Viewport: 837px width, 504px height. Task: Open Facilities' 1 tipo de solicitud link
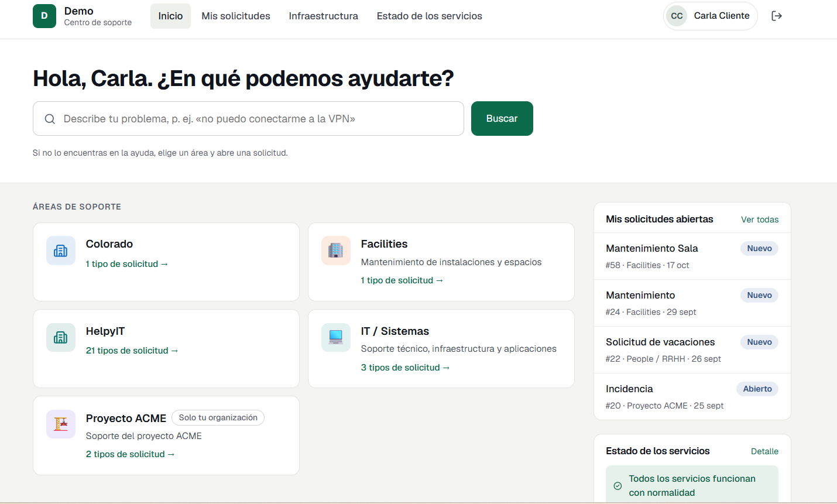[402, 280]
